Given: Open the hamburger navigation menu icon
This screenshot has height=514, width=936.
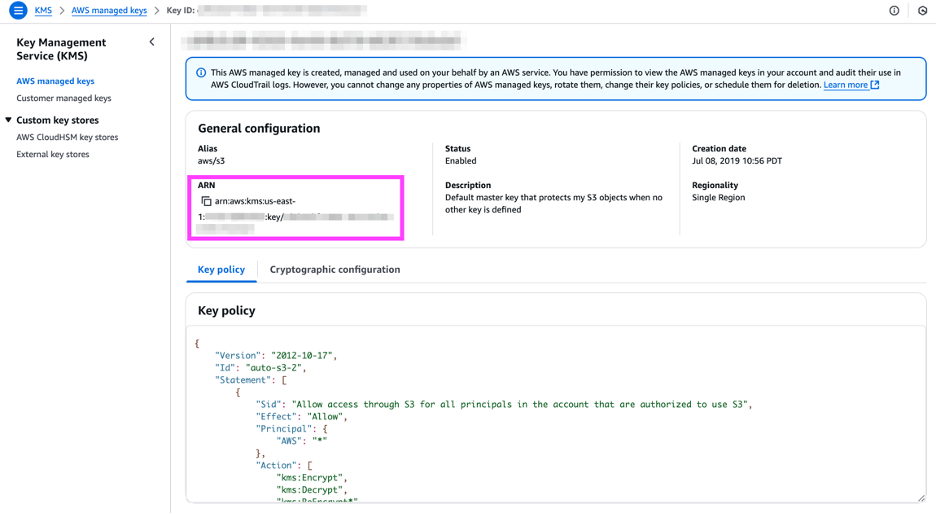Looking at the screenshot, I should coord(18,10).
